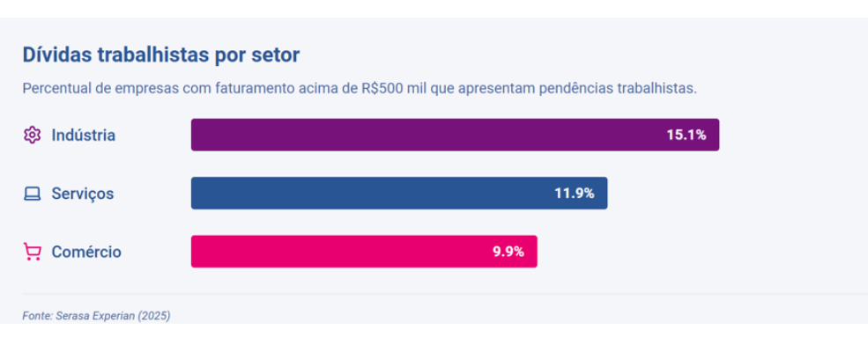Click the Indústria gear icon

(x=32, y=136)
